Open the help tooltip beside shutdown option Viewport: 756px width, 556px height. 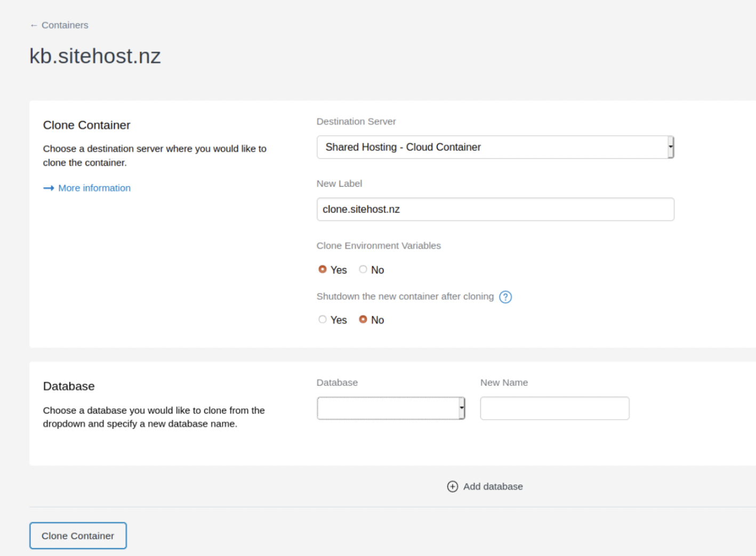505,297
